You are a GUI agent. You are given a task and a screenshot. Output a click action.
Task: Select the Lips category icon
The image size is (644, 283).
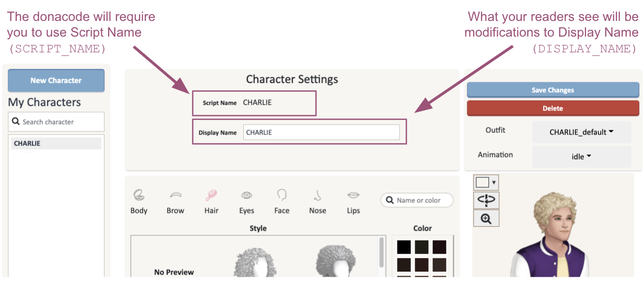coord(354,201)
